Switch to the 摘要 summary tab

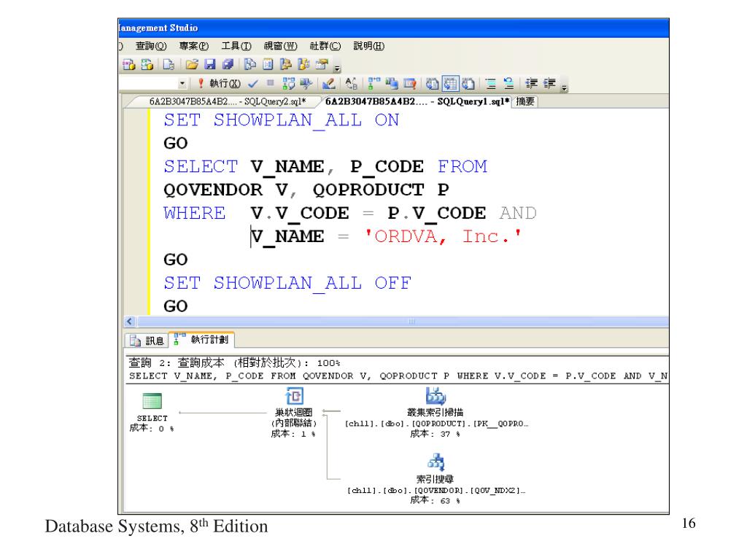click(x=525, y=101)
